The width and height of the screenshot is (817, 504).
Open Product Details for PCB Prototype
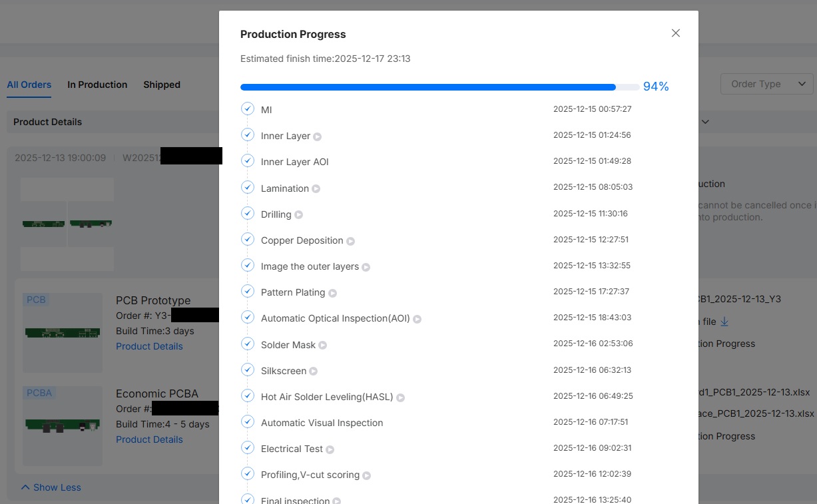point(149,346)
